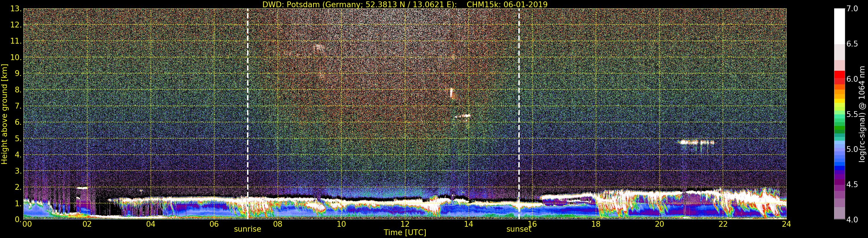Click the height axis tick label '6.'

pos(18,122)
